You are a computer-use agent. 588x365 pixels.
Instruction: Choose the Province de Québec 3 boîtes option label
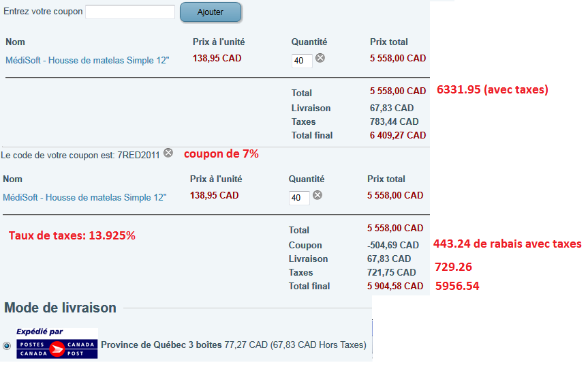pos(161,345)
